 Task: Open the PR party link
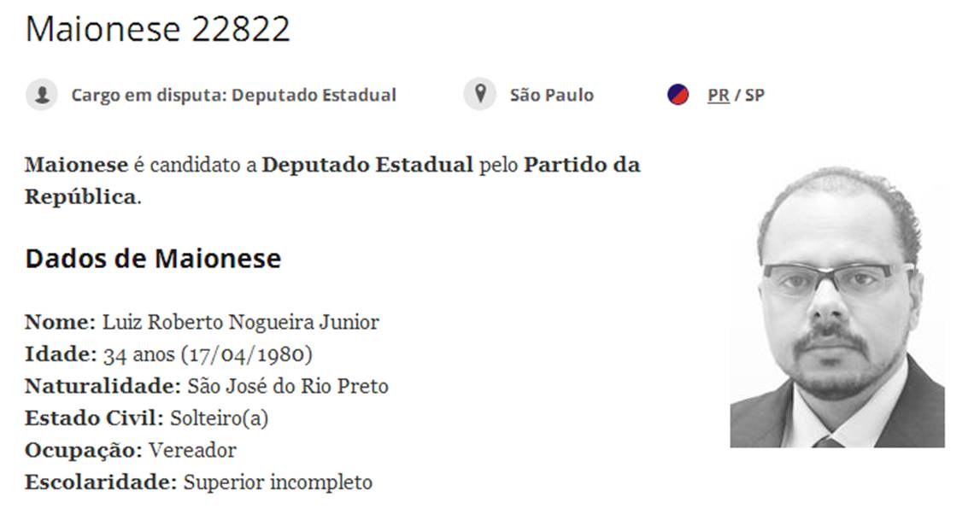[718, 96]
